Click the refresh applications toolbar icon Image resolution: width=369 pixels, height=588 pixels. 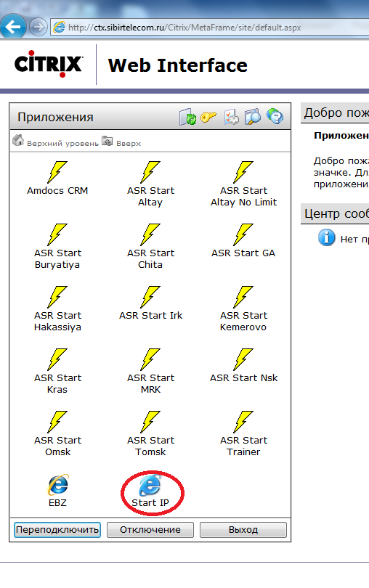pos(187,117)
